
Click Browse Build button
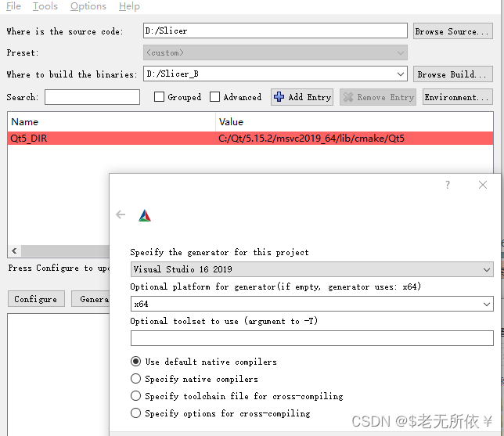click(x=452, y=74)
